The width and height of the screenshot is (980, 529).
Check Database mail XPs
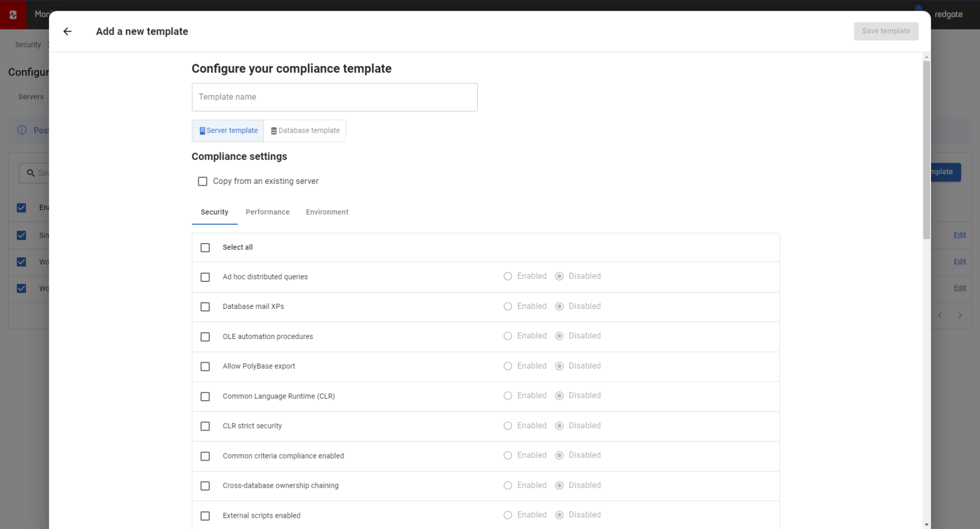coord(205,307)
